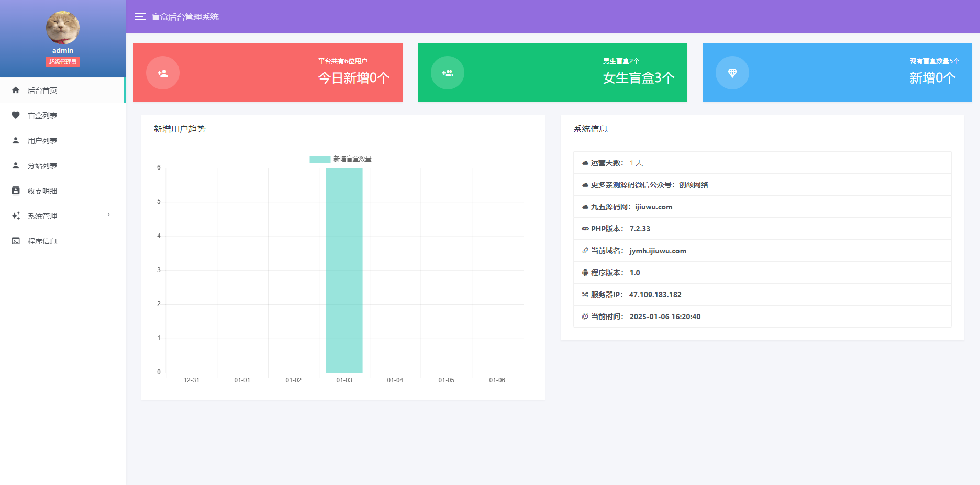Toggle the 新增盲盒数量 chart legend

point(340,159)
